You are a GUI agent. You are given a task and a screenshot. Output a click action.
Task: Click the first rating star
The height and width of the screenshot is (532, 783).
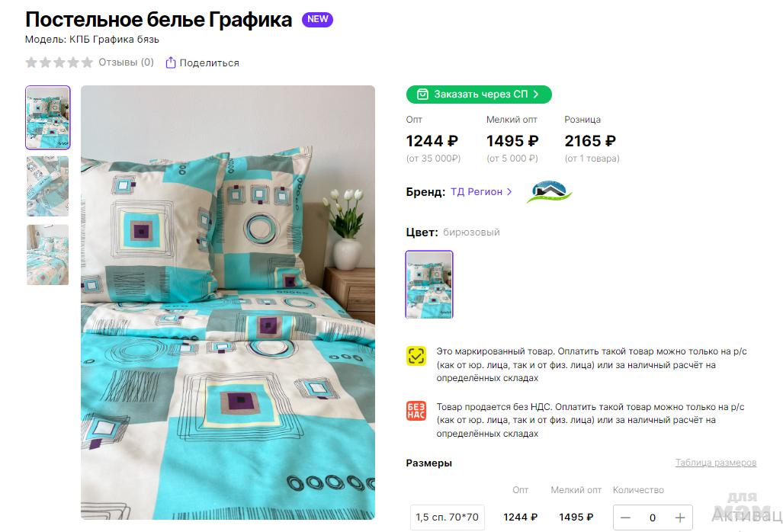[x=31, y=62]
